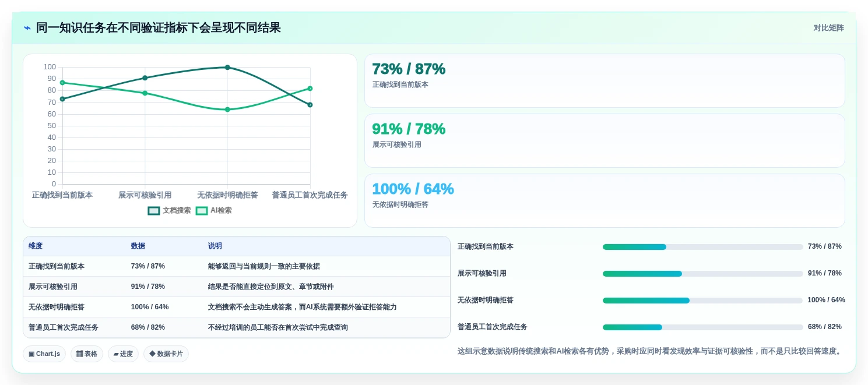Click the 对比矩阵 label in header

pos(828,28)
